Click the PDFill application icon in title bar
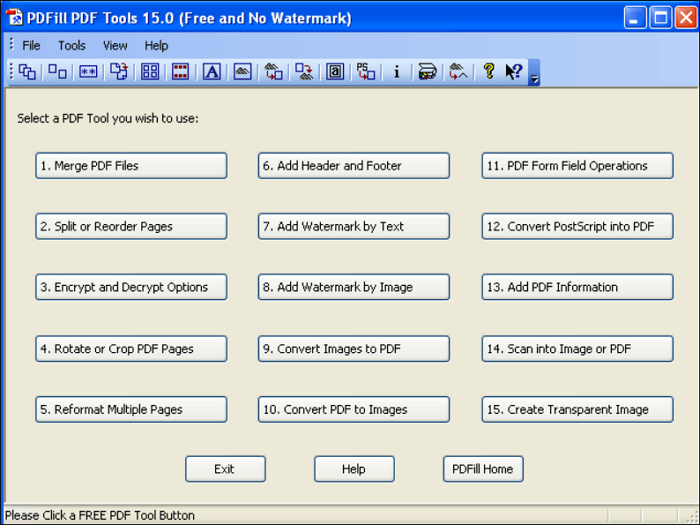Viewport: 700px width, 525px height. (14, 18)
